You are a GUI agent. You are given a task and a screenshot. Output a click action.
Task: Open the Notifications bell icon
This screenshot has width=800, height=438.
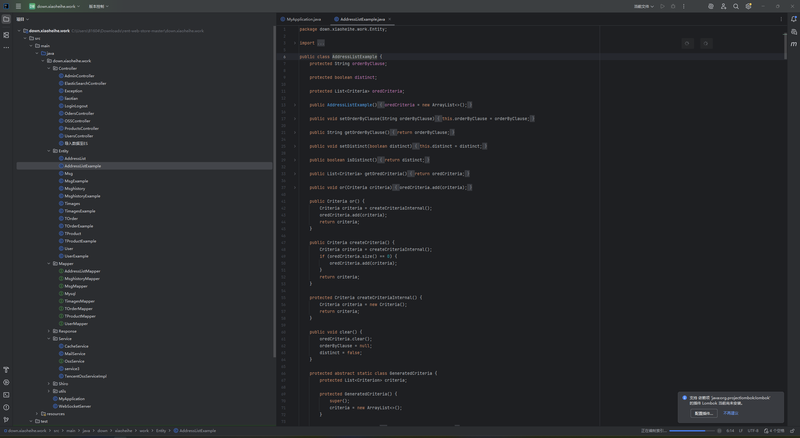click(x=794, y=19)
